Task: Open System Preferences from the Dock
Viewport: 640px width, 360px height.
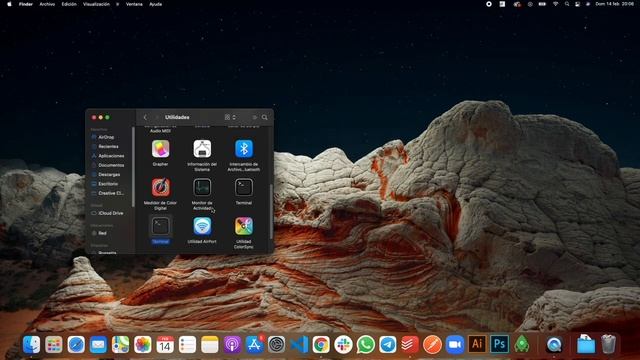Action: tap(276, 344)
